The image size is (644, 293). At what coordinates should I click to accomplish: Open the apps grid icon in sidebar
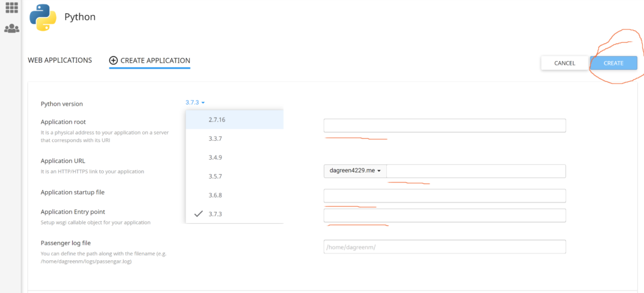[11, 7]
